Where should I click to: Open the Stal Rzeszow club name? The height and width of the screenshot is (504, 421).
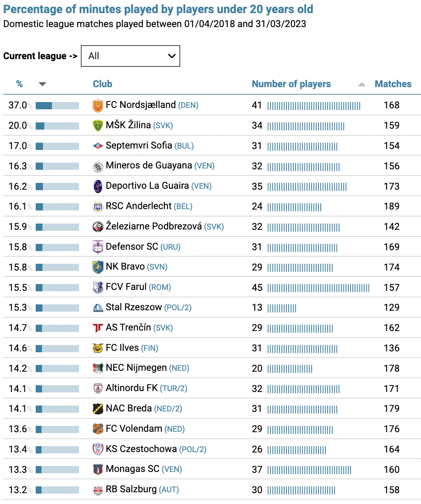click(x=134, y=307)
